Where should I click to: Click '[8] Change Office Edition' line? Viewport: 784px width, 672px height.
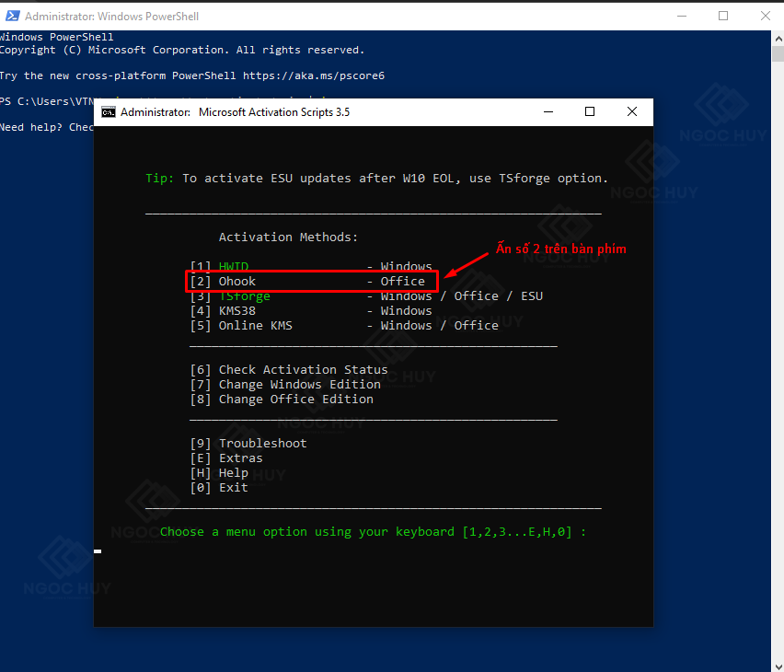[282, 400]
